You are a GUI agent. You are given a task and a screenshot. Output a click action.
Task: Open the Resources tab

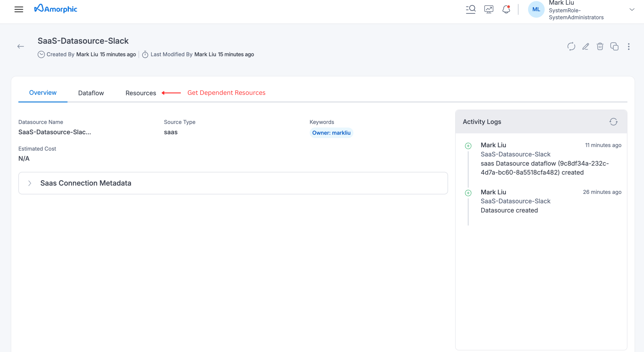(x=140, y=93)
